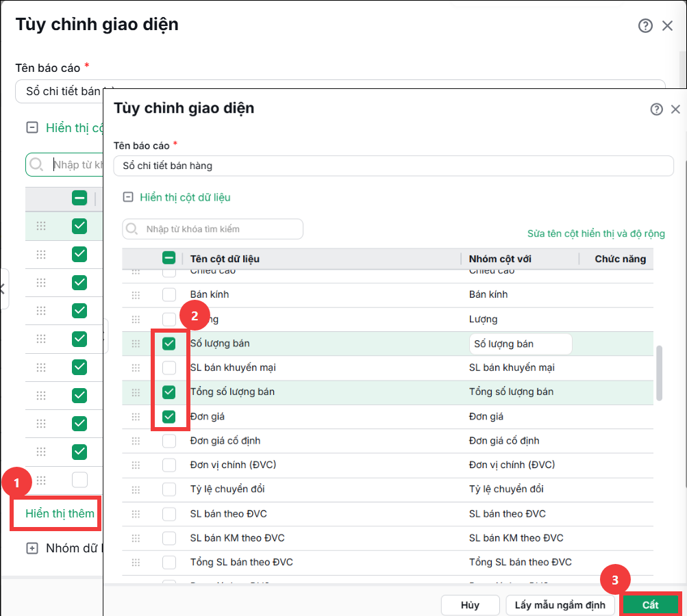The height and width of the screenshot is (616, 687).
Task: Grab drag handle of Bán kính row
Action: [136, 295]
